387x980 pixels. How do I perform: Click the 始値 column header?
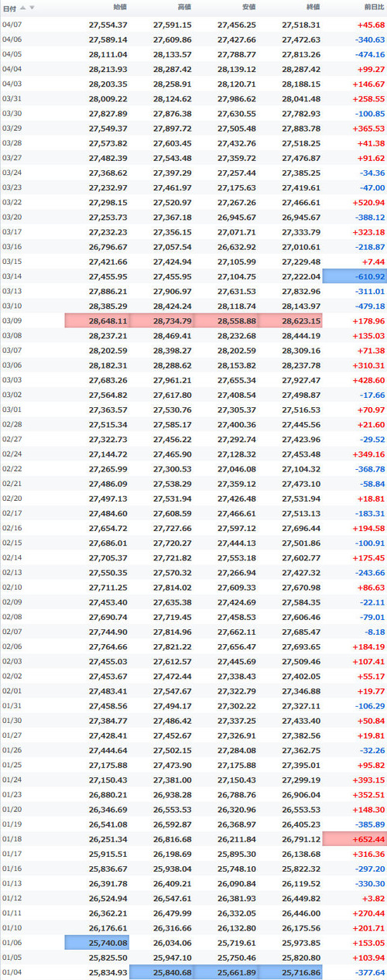(x=120, y=7)
